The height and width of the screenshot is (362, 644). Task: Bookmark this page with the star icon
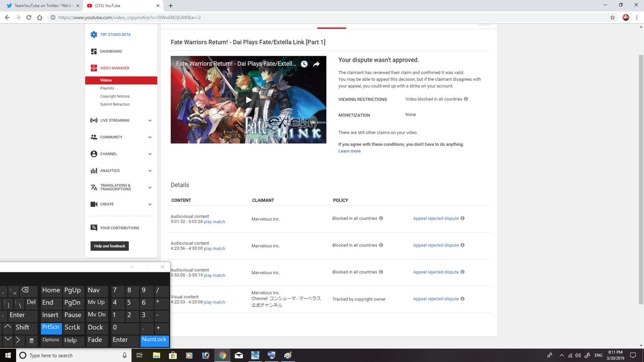tap(612, 17)
